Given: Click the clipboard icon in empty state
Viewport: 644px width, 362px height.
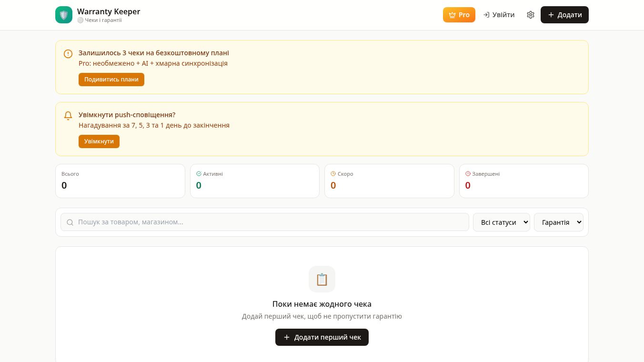Looking at the screenshot, I should pyautogui.click(x=322, y=279).
